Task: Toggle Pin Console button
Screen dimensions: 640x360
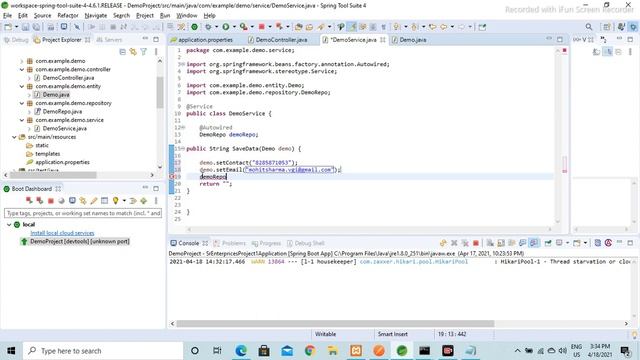Action: click(x=548, y=243)
